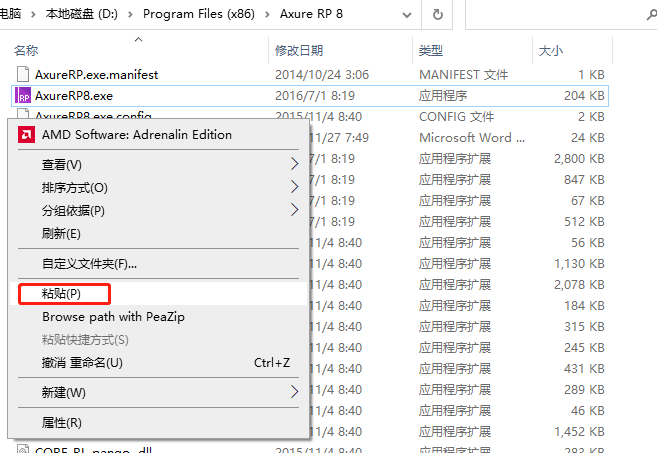This screenshot has width=657, height=453.
Task: Sort files by 名称 column header
Action: tap(27, 50)
